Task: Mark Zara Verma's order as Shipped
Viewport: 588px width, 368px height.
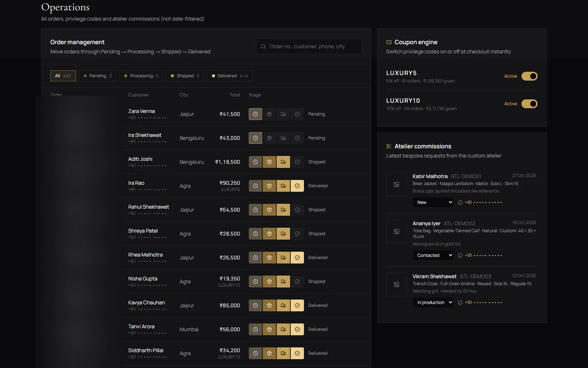Action: (283, 114)
